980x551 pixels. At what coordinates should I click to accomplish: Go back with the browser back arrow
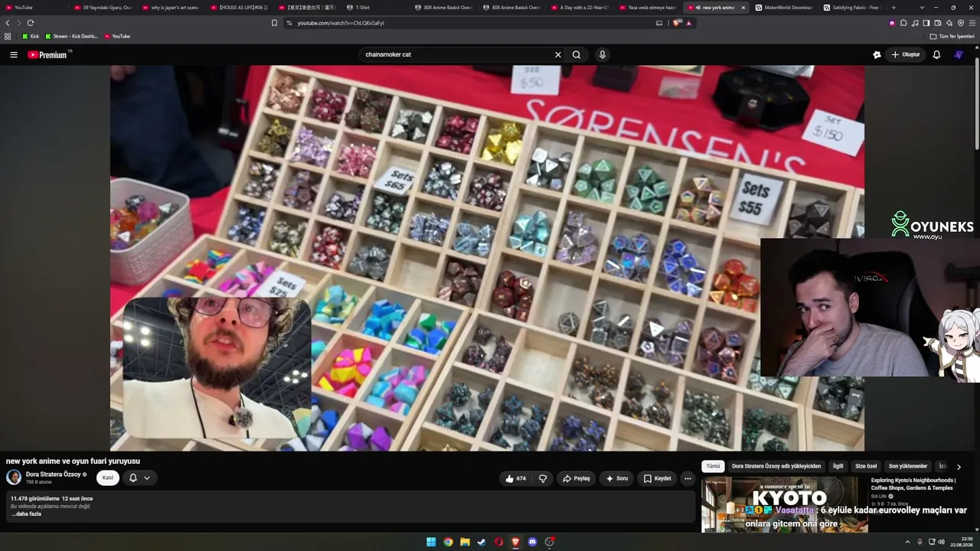[x=8, y=23]
